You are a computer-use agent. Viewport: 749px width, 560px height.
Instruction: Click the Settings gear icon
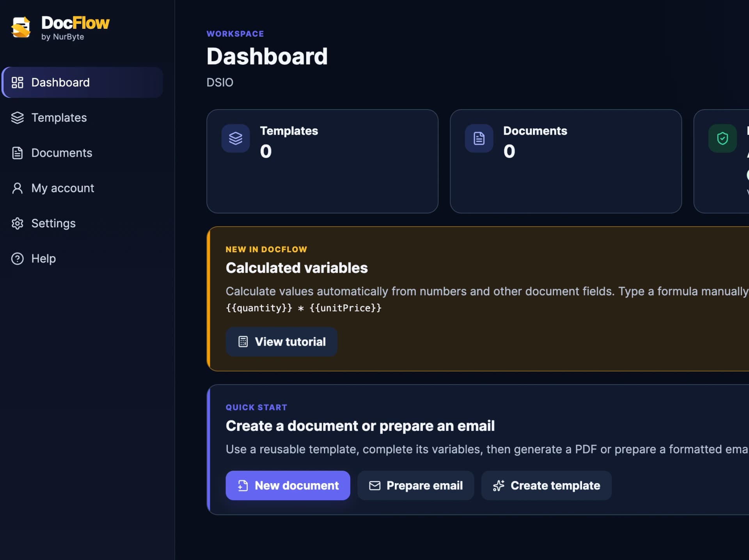coord(17,223)
